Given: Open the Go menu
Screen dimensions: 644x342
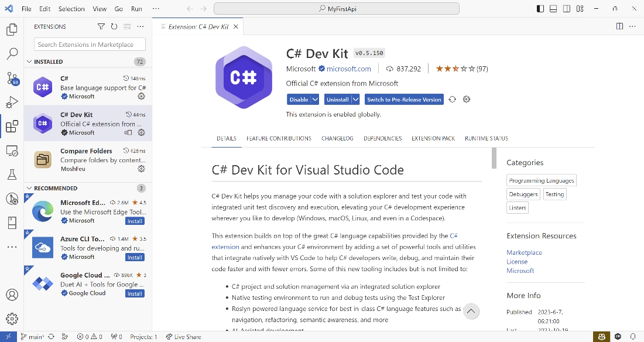Looking at the screenshot, I should (x=119, y=9).
